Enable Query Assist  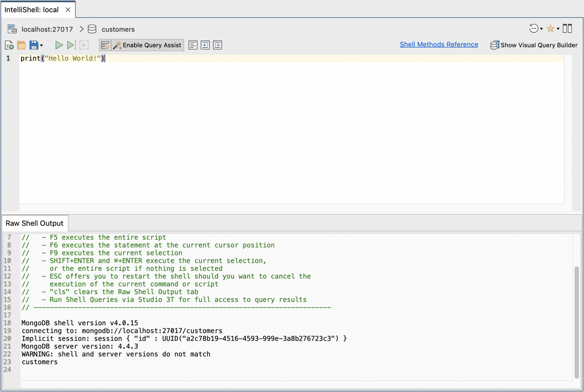coord(148,45)
